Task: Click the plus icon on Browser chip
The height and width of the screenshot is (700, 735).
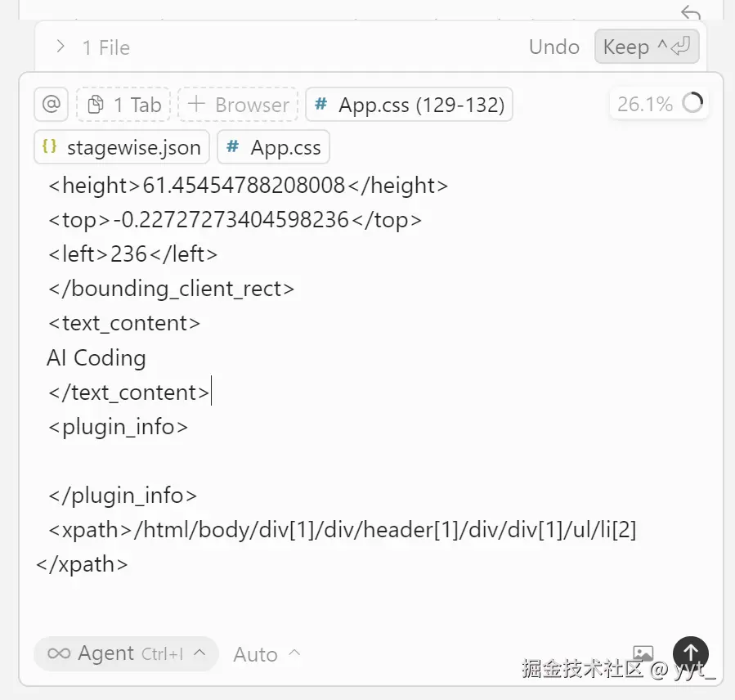Action: [196, 105]
